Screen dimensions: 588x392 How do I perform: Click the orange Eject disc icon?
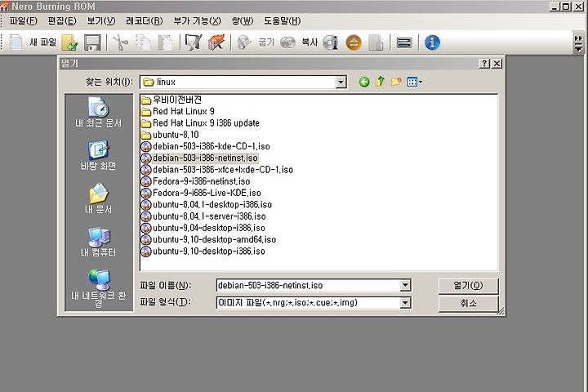354,42
